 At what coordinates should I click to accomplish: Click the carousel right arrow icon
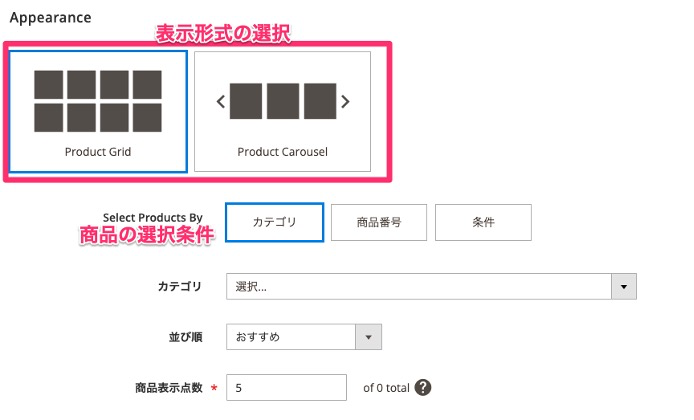point(345,101)
